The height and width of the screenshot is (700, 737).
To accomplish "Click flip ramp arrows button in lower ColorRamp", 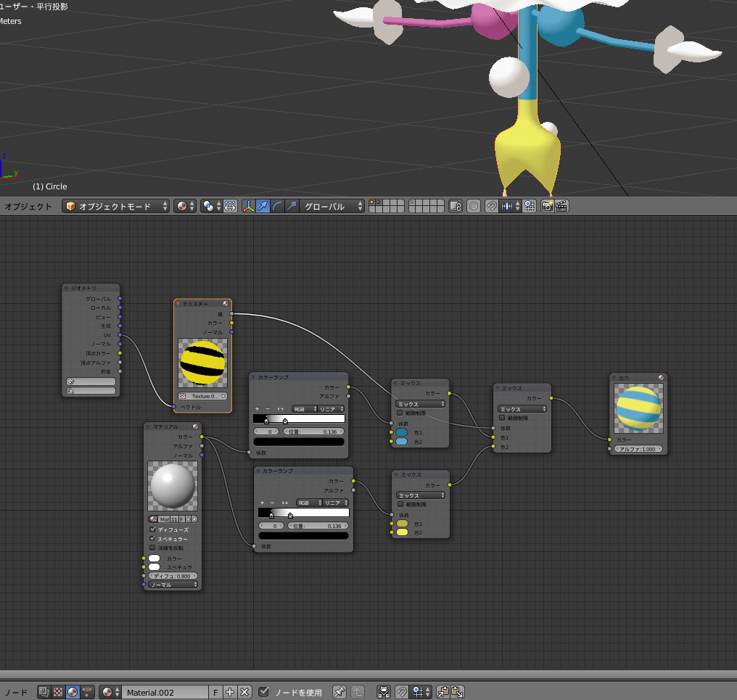I will 285,503.
